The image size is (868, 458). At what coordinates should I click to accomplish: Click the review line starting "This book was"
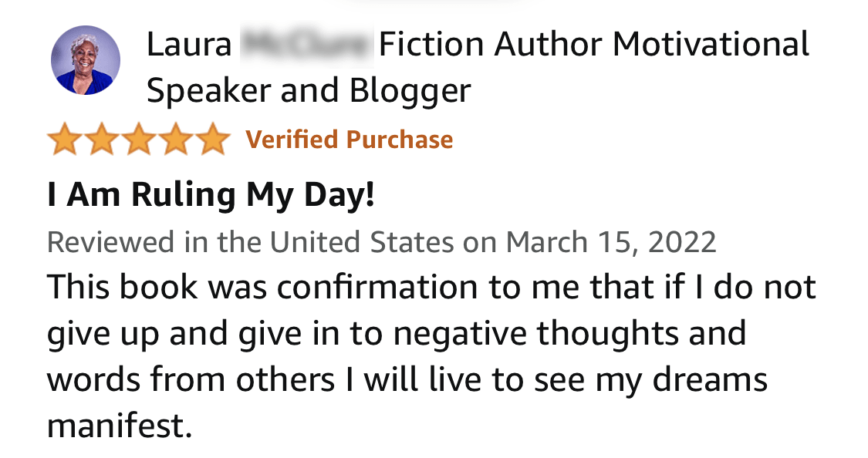(x=432, y=288)
